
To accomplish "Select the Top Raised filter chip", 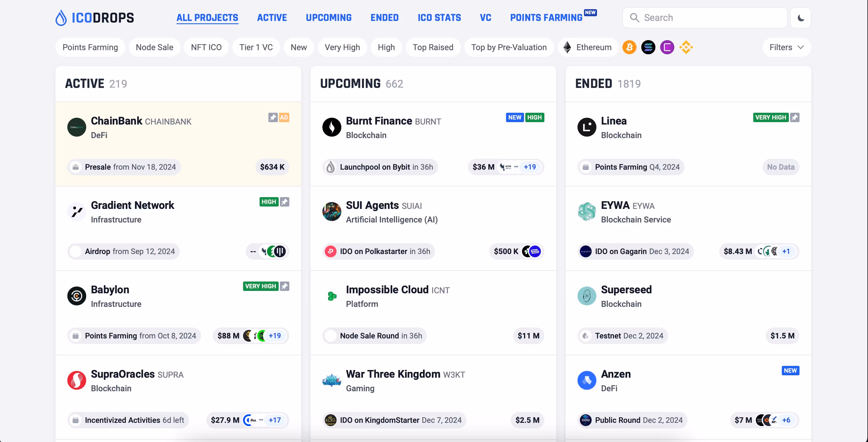I will point(433,47).
